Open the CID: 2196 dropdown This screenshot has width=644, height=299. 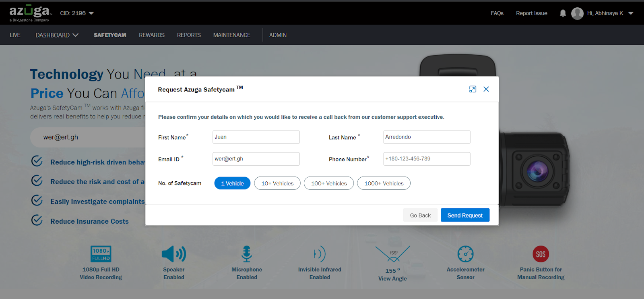tap(77, 13)
